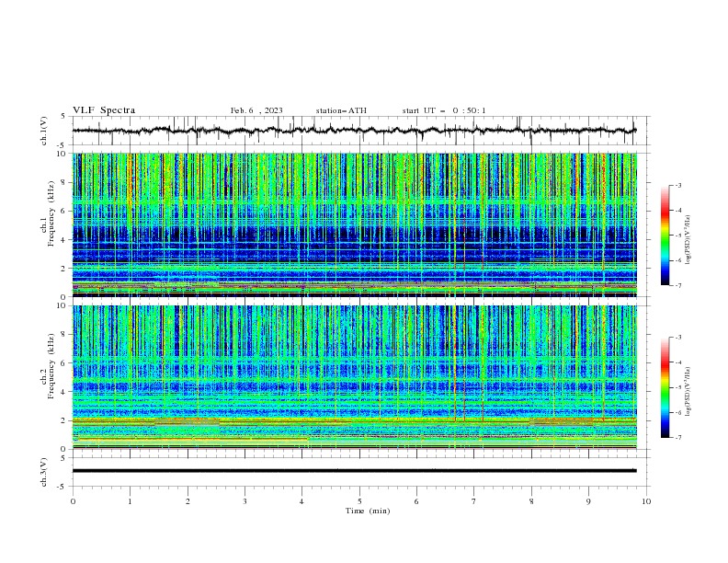Click time axis tick label "9"
This screenshot has height=563, width=728.
tap(588, 501)
